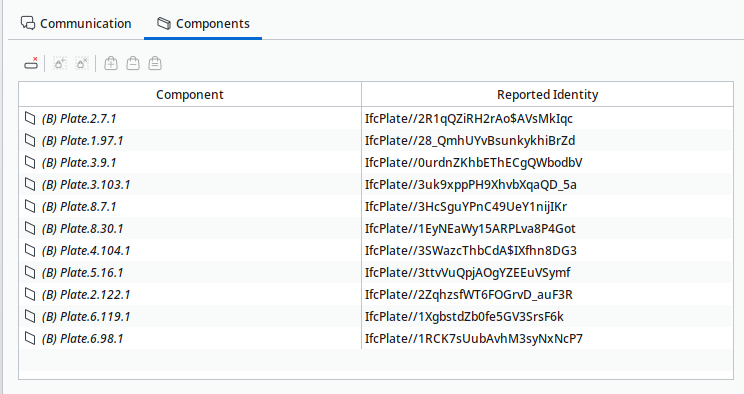744x394 pixels.
Task: Select component (B) Plate.6.119.1
Action: tap(86, 317)
